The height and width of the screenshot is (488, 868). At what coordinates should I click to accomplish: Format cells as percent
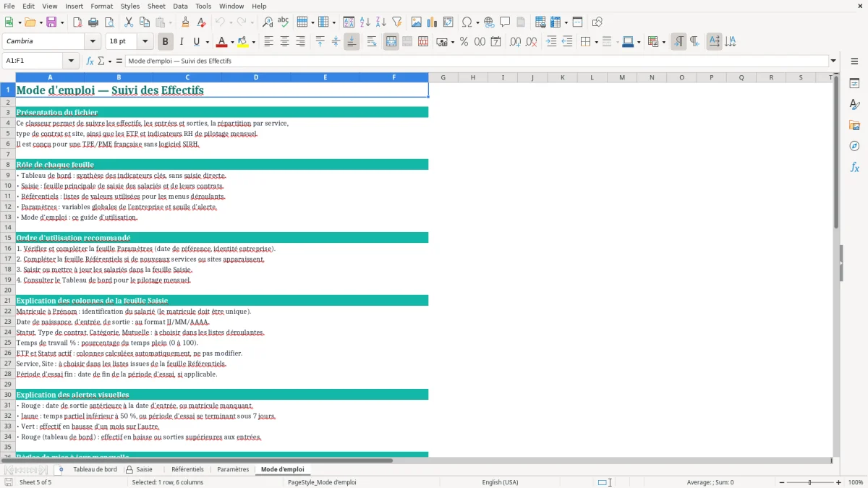coord(464,42)
